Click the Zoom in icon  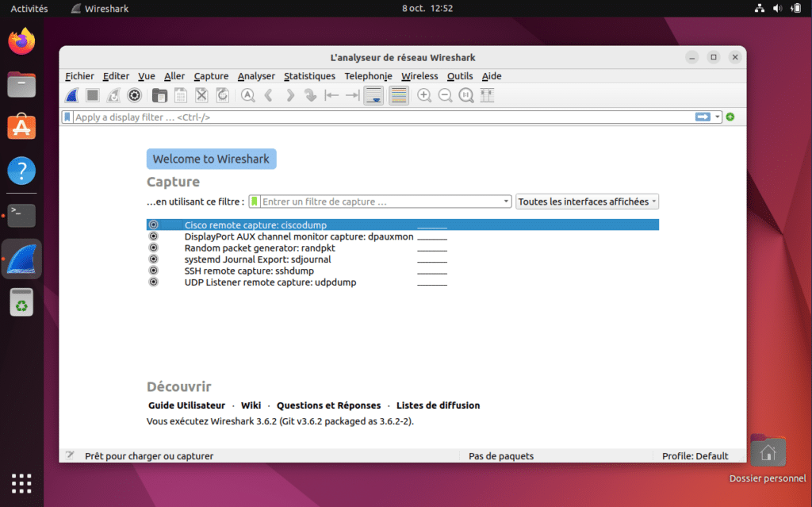(424, 95)
